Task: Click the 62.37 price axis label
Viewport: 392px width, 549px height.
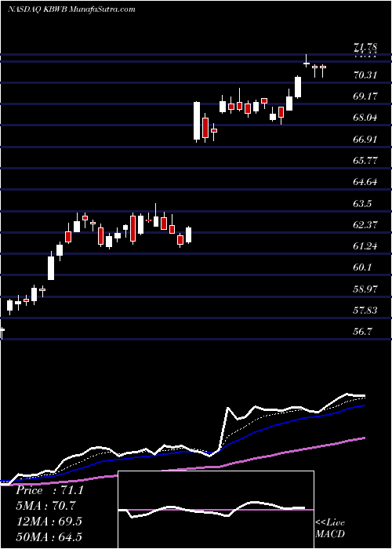Action: tap(366, 225)
